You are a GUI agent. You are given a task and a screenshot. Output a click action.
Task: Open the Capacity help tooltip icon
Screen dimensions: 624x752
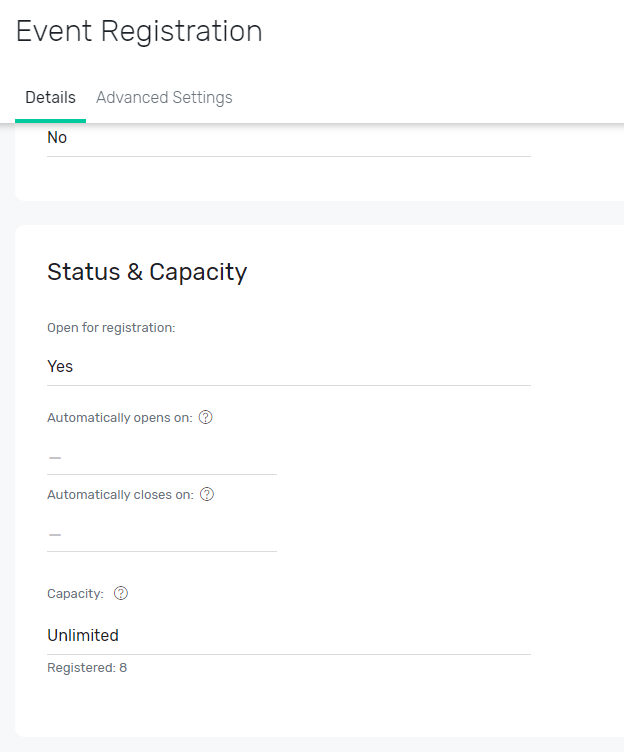coord(121,594)
